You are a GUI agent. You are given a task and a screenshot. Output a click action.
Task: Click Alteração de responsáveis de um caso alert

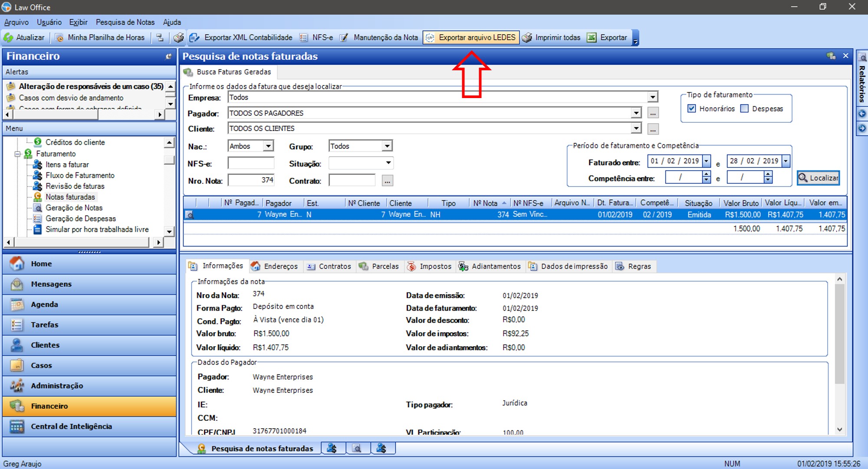click(91, 86)
